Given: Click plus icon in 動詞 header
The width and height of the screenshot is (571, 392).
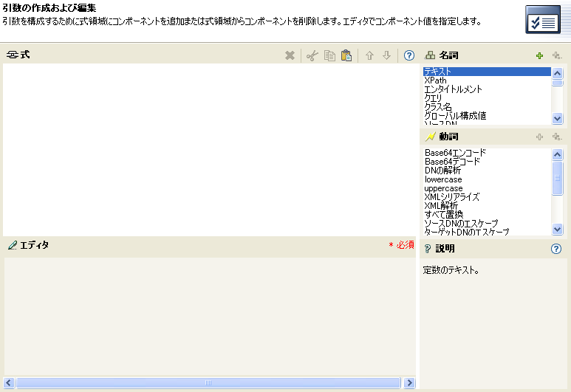Looking at the screenshot, I should click(x=539, y=137).
